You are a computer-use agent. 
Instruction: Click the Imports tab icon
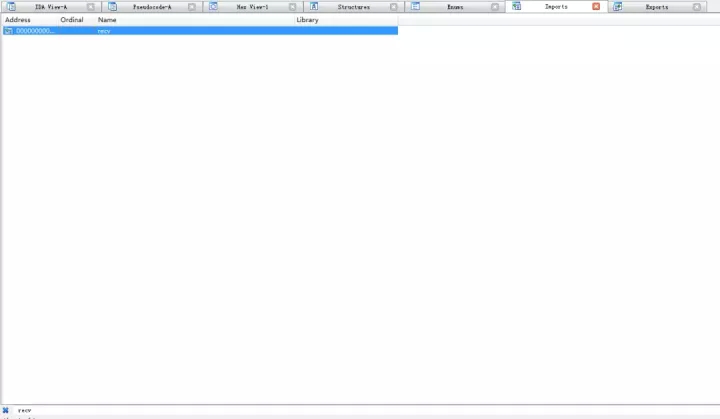coord(516,7)
